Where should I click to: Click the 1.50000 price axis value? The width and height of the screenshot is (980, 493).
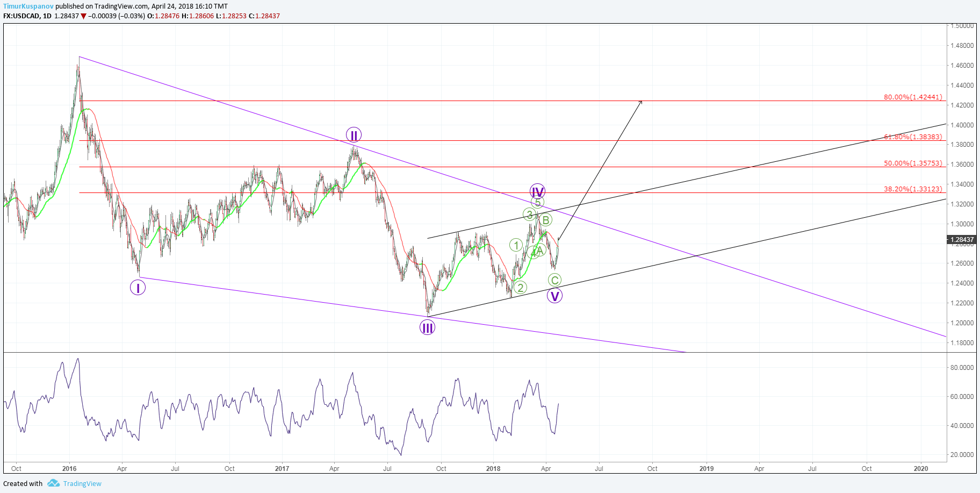click(962, 26)
